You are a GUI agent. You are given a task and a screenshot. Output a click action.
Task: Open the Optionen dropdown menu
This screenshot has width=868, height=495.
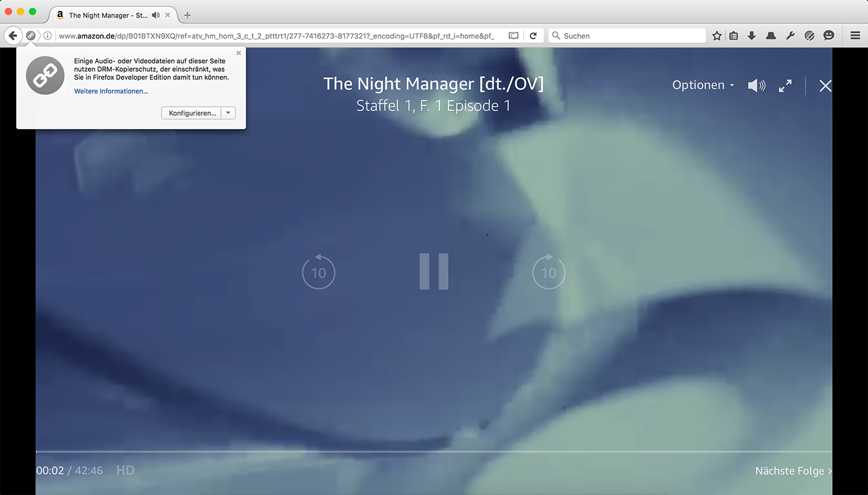pyautogui.click(x=703, y=85)
